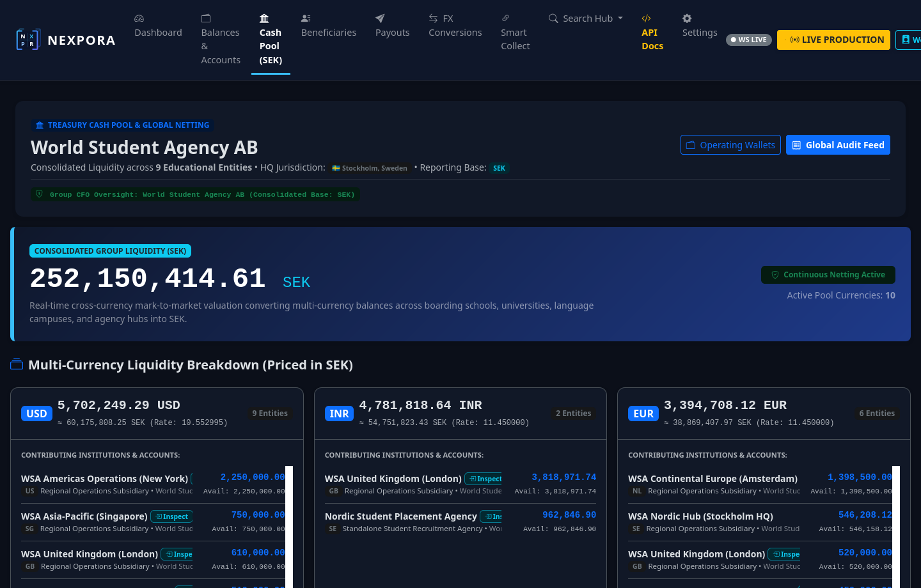This screenshot has width=921, height=588.
Task: Inspect WSA United Kingdom (London) in USD card
Action: click(x=177, y=554)
